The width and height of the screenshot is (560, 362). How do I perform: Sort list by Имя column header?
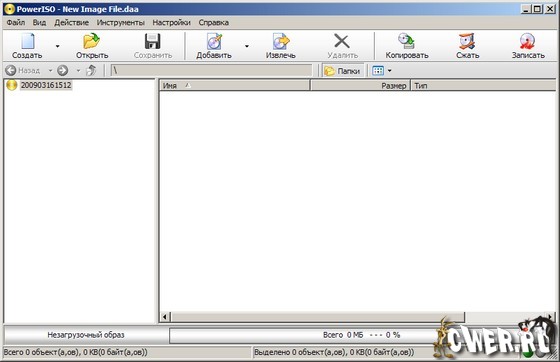point(235,86)
